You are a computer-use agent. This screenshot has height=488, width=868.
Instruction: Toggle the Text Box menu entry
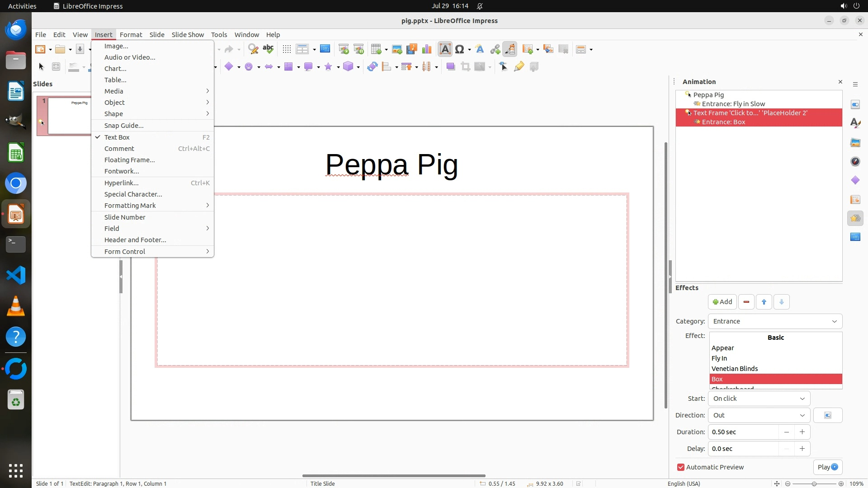117,137
